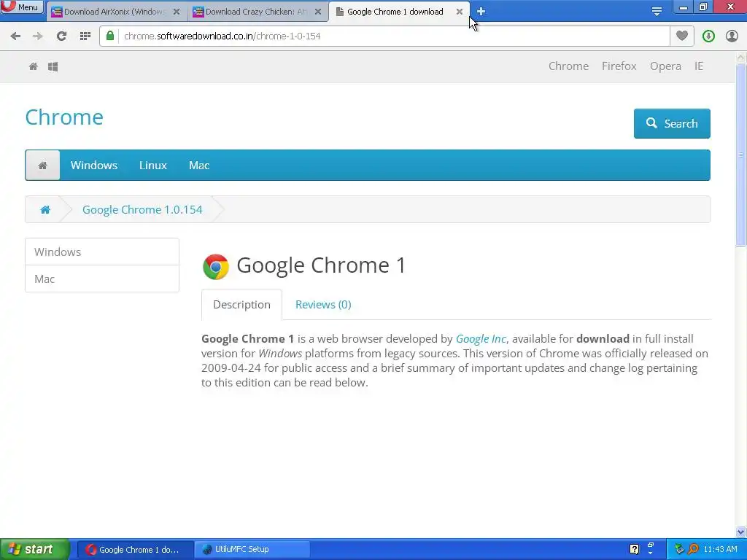This screenshot has width=747, height=560.
Task: Click the help question mark tray icon
Action: coord(634,549)
